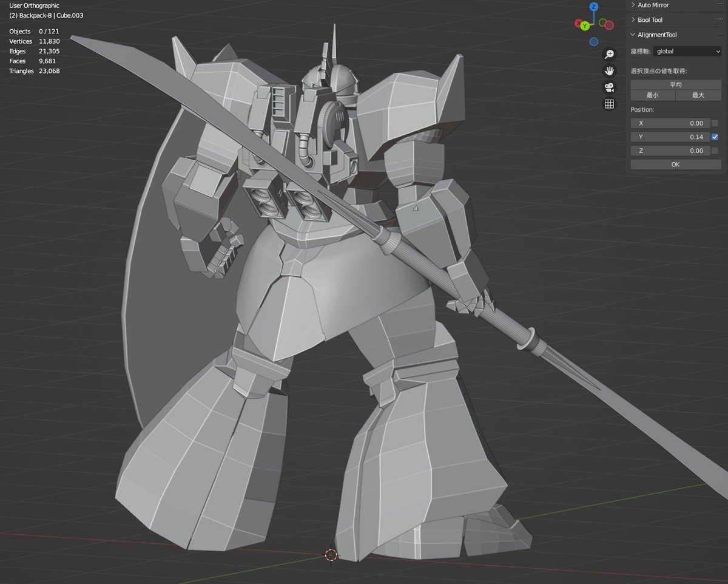Click the 平均 button
Screen dimensions: 728x584
676,85
